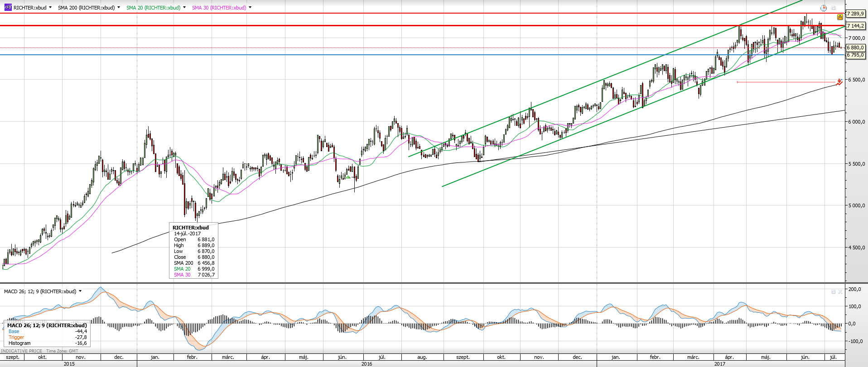Click the blue 6 795 support line
Viewport: 868px width, 367px height.
coord(421,55)
